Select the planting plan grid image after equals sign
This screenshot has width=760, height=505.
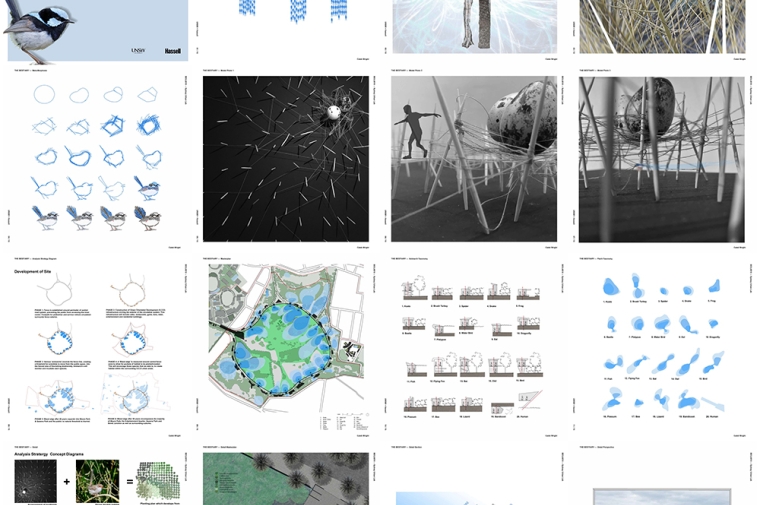(x=159, y=482)
